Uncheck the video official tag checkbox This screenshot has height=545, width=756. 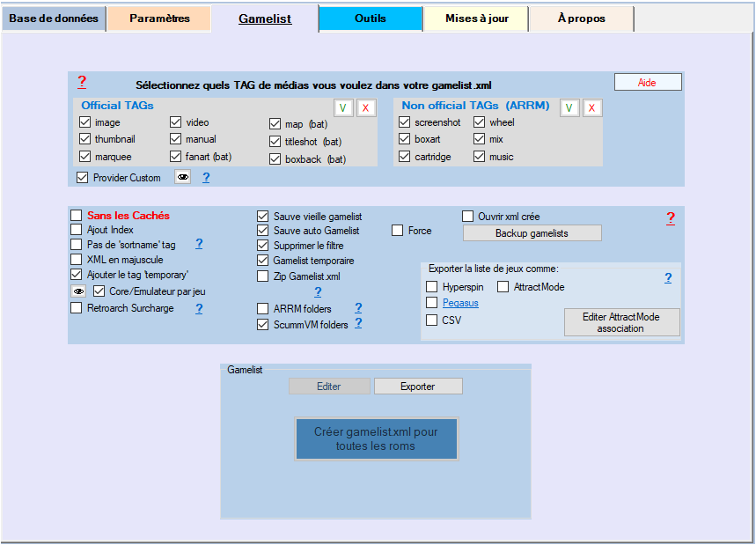pyautogui.click(x=175, y=122)
